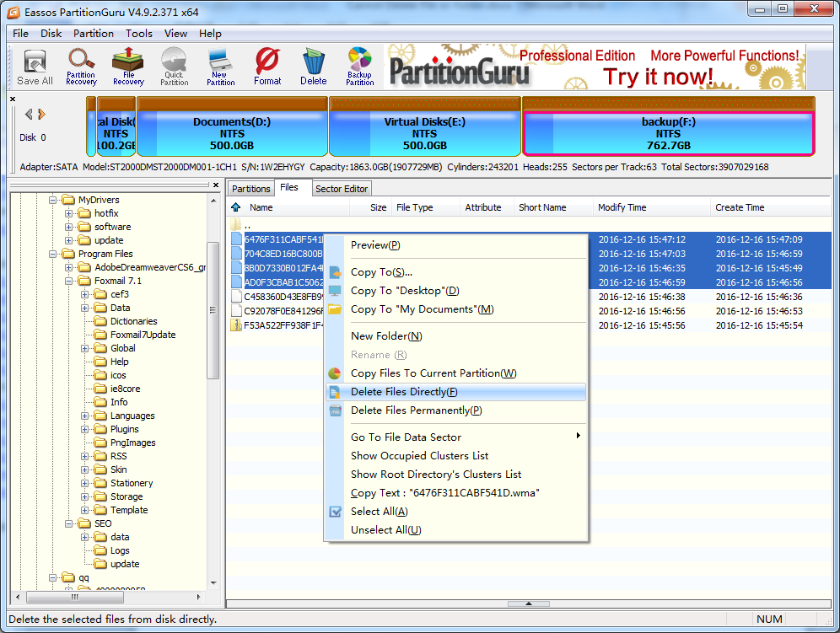
Task: Open the Partition Recovery tool
Action: (81, 67)
